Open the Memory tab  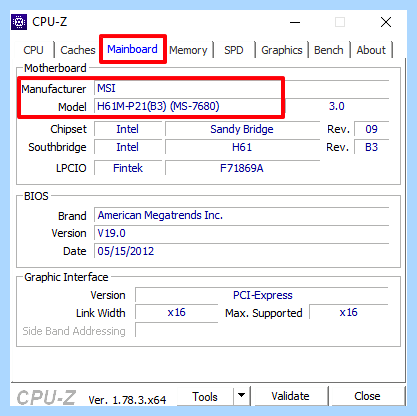pos(188,50)
